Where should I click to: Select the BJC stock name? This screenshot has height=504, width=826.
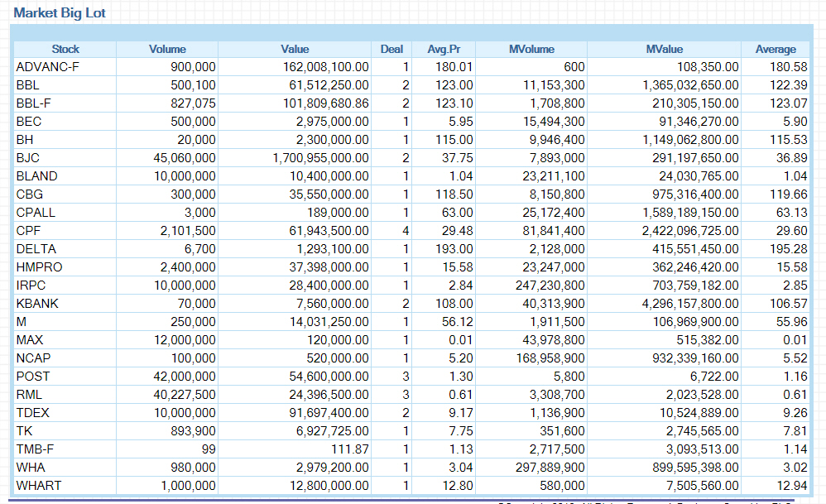[28, 158]
